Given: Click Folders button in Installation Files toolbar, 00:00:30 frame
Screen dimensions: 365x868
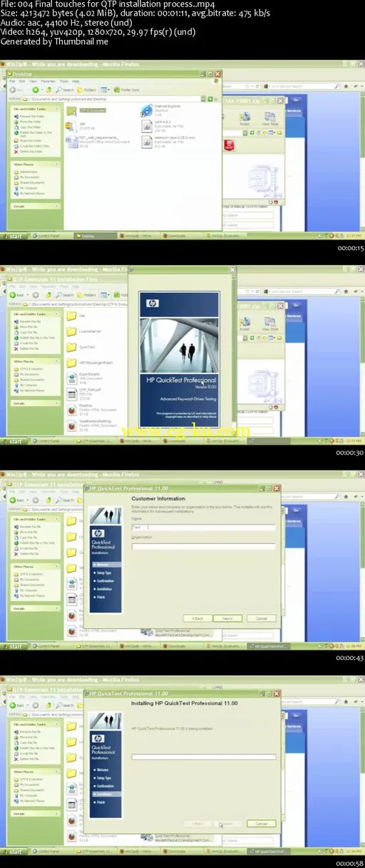Looking at the screenshot, I should (x=88, y=294).
